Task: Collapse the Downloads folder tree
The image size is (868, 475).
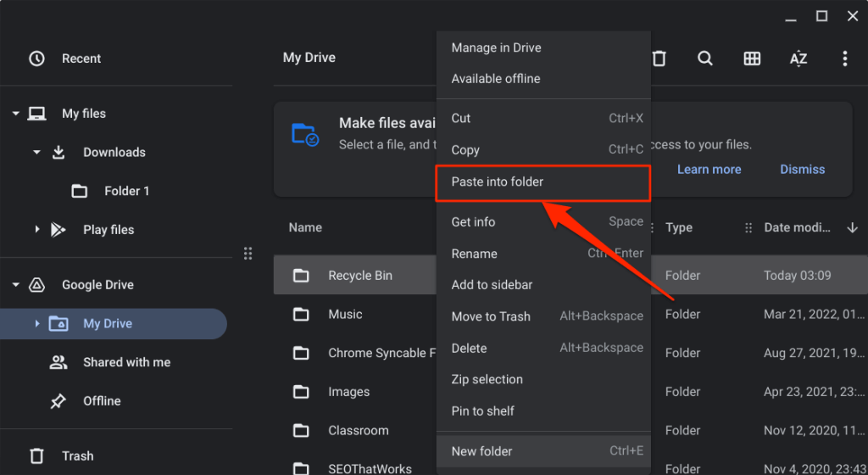Action: 37,153
